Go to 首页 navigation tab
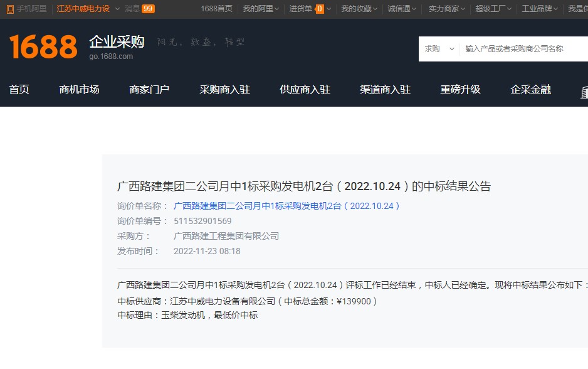This screenshot has height=369, width=588. (x=19, y=89)
